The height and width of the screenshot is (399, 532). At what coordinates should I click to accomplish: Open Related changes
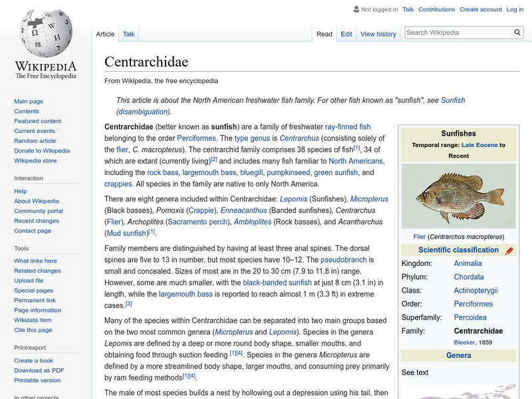coord(37,271)
